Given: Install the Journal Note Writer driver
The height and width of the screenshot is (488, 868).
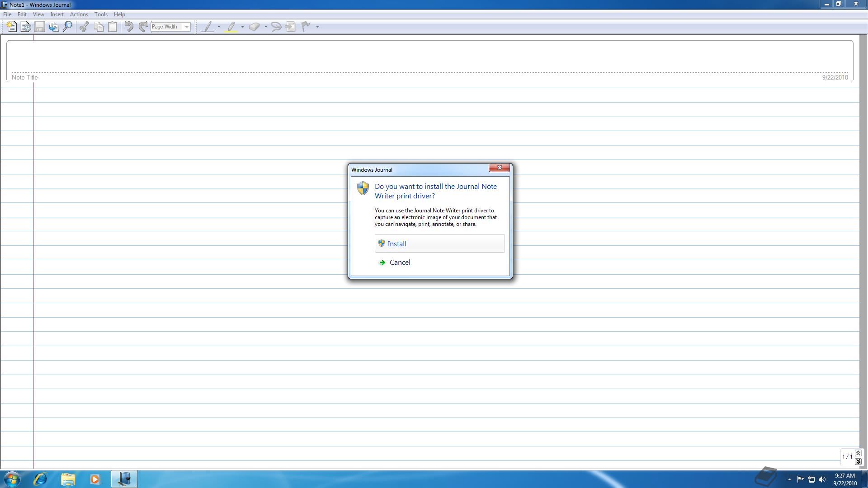Looking at the screenshot, I should click(x=439, y=244).
